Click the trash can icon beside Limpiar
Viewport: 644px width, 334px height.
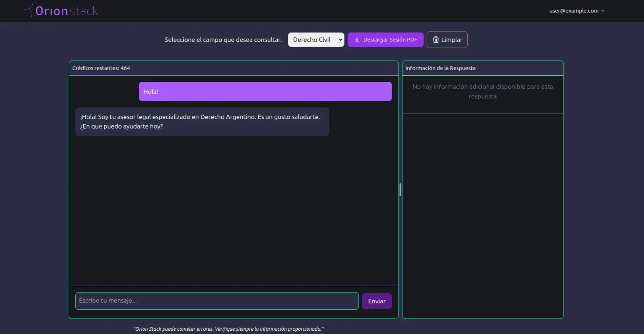click(436, 40)
